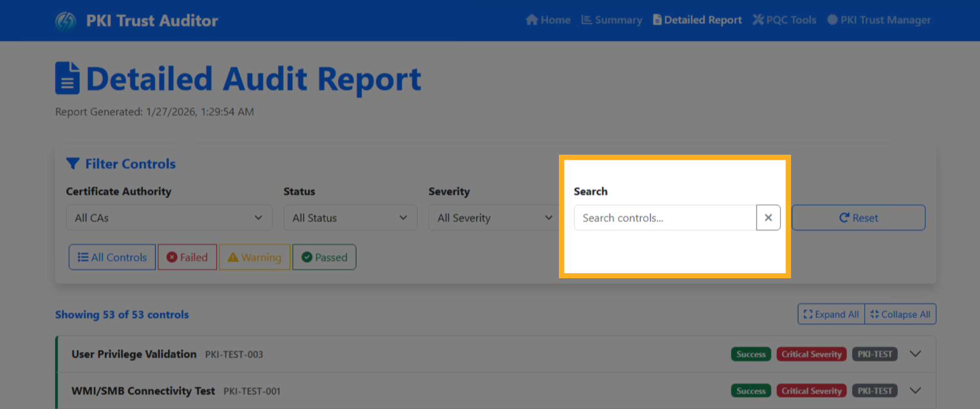The image size is (980, 409).
Task: Expand the WMI/SMB Connectivity Test row chevron
Action: pos(916,391)
